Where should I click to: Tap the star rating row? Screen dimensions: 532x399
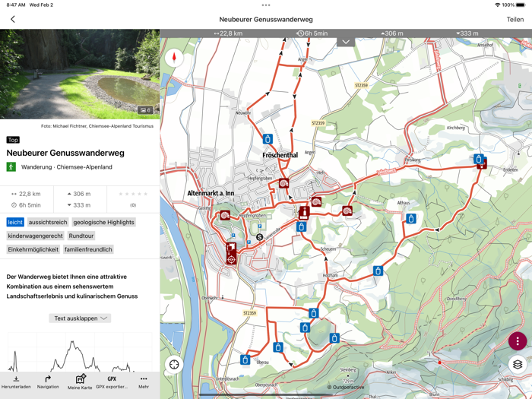(x=133, y=194)
